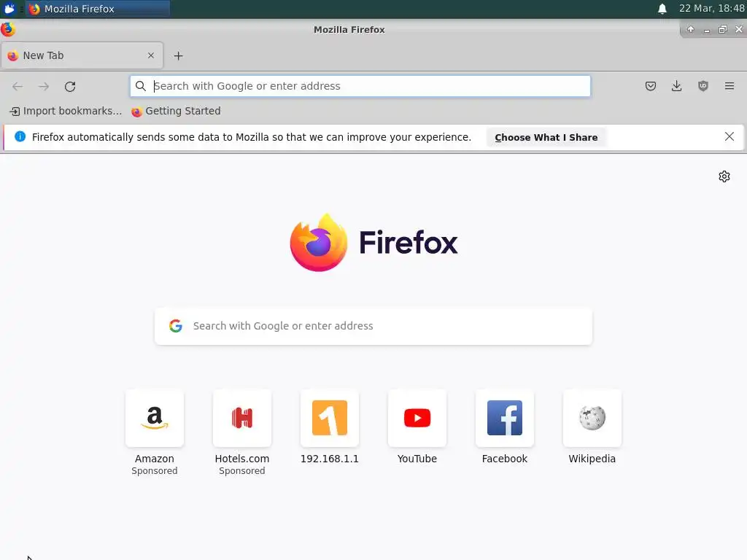Click the Firefox logo on new tab page
The width and height of the screenshot is (747, 560).
click(x=373, y=242)
